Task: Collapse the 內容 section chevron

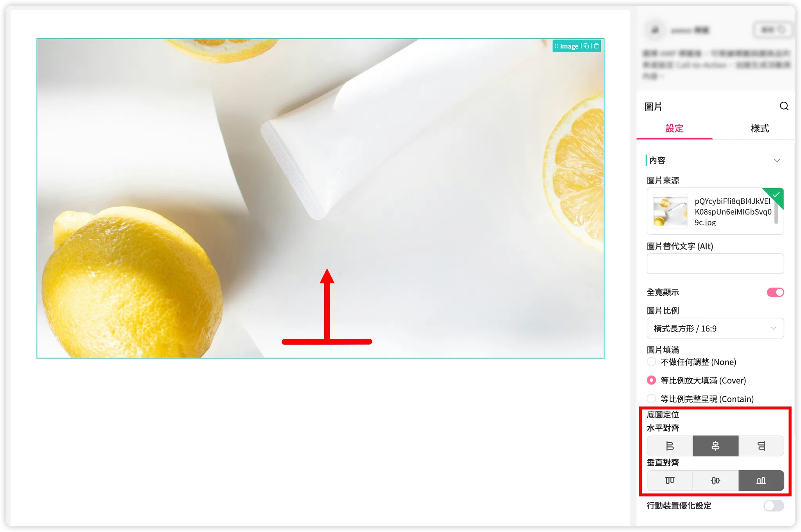Action: click(777, 160)
